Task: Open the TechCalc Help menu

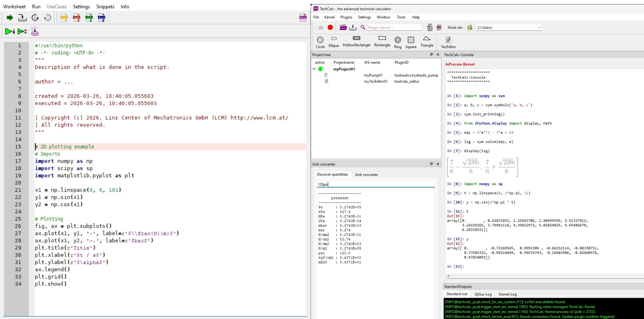Action: click(416, 17)
